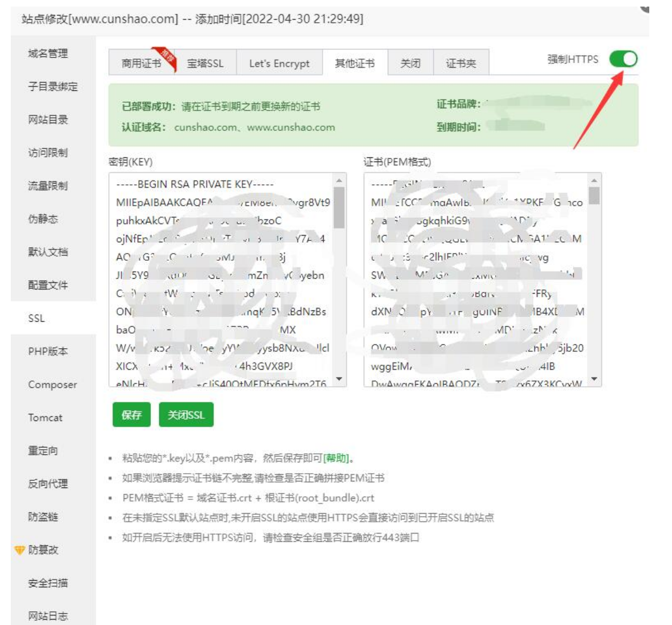Click the 关闭 tab
This screenshot has width=672, height=625.
(410, 63)
